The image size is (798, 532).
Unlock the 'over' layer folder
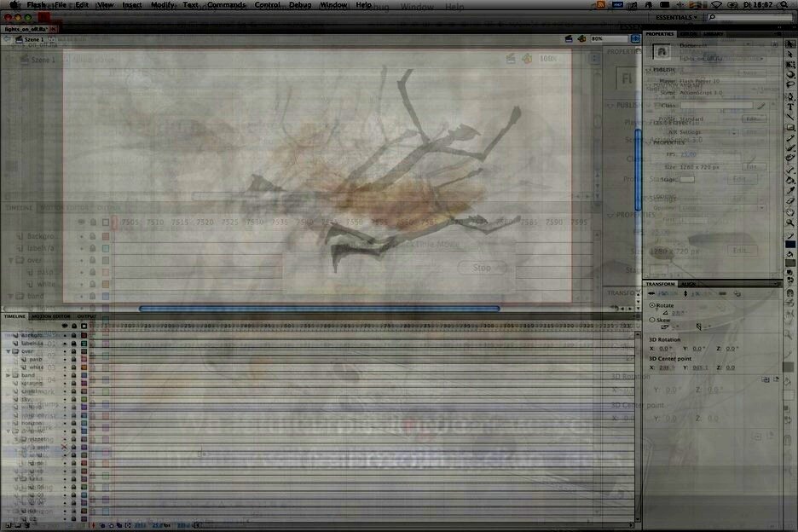click(74, 351)
